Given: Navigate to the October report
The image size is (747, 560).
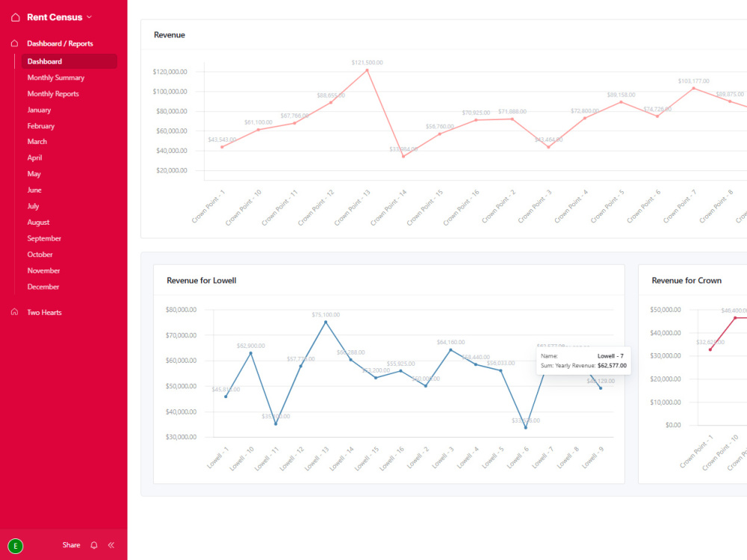Looking at the screenshot, I should click(40, 255).
